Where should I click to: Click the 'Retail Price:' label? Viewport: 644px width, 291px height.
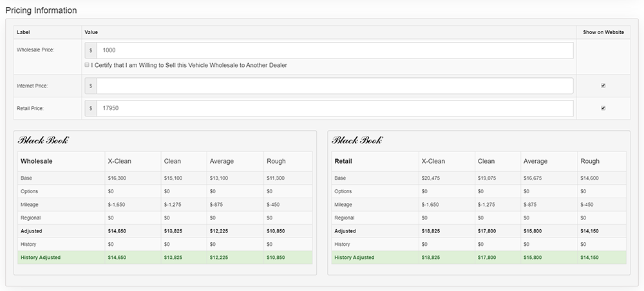[30, 108]
